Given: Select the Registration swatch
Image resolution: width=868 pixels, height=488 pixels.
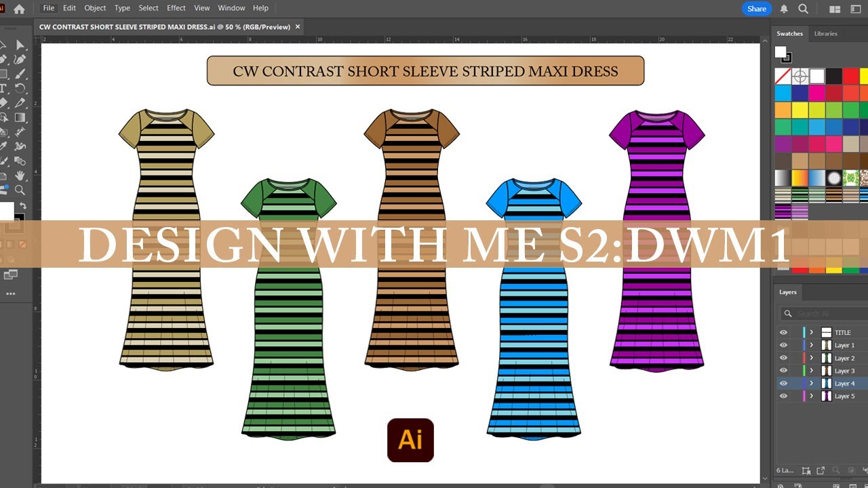Looking at the screenshot, I should 800,76.
